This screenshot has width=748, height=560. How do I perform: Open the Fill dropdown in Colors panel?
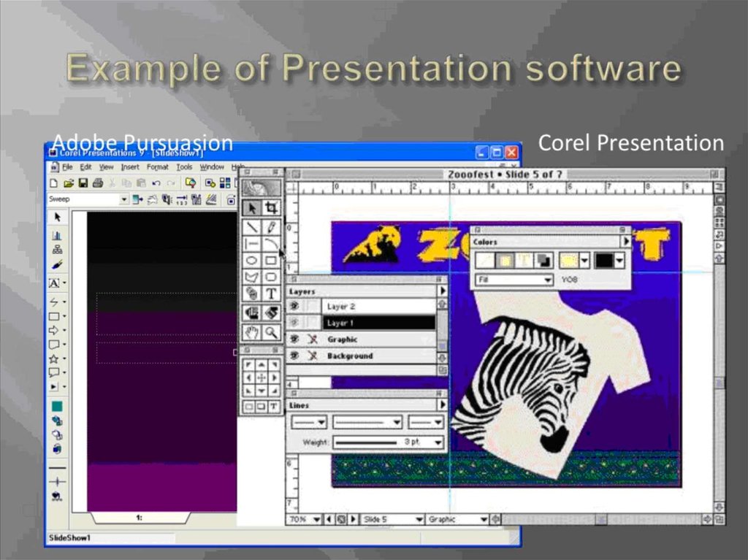click(547, 280)
